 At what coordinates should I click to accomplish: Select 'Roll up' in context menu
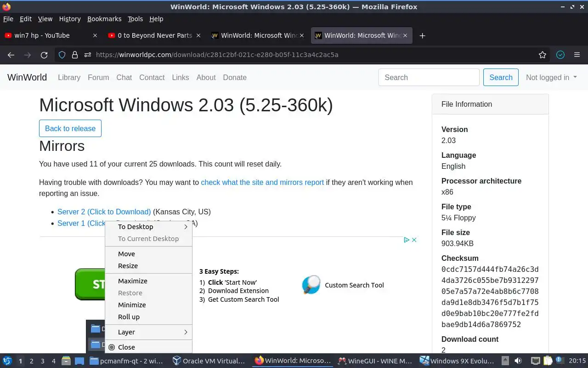(x=148, y=317)
